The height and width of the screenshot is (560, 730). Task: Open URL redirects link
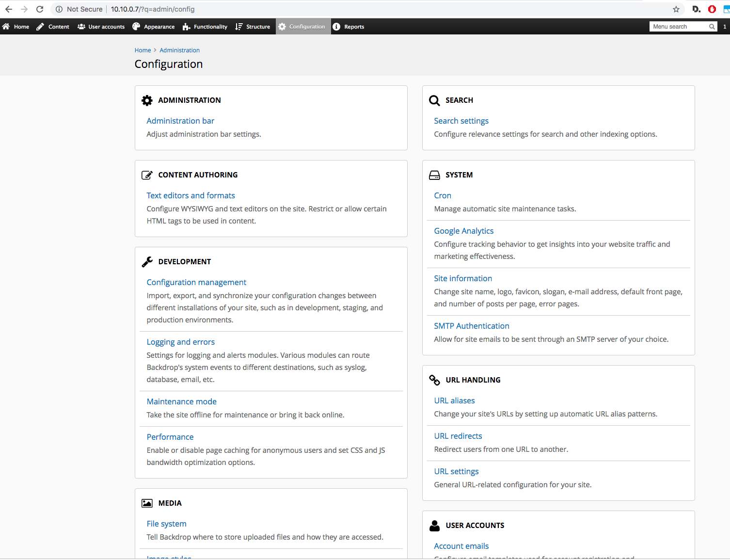tap(458, 436)
